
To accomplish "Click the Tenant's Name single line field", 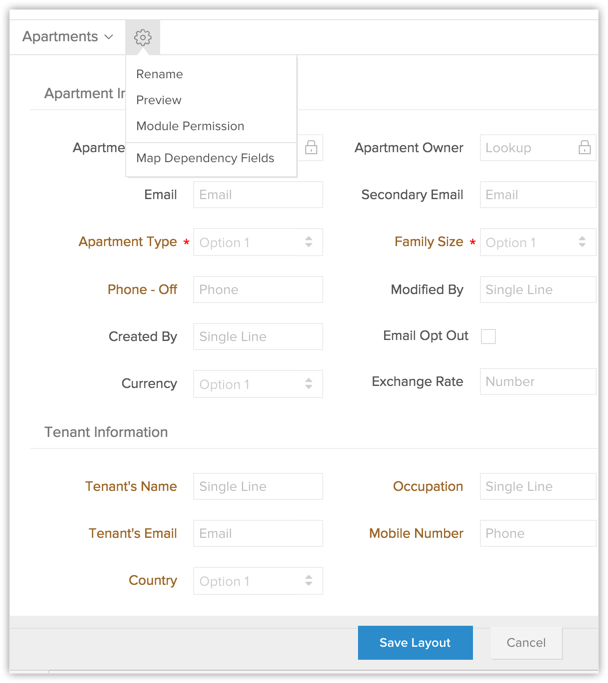I will 257,487.
